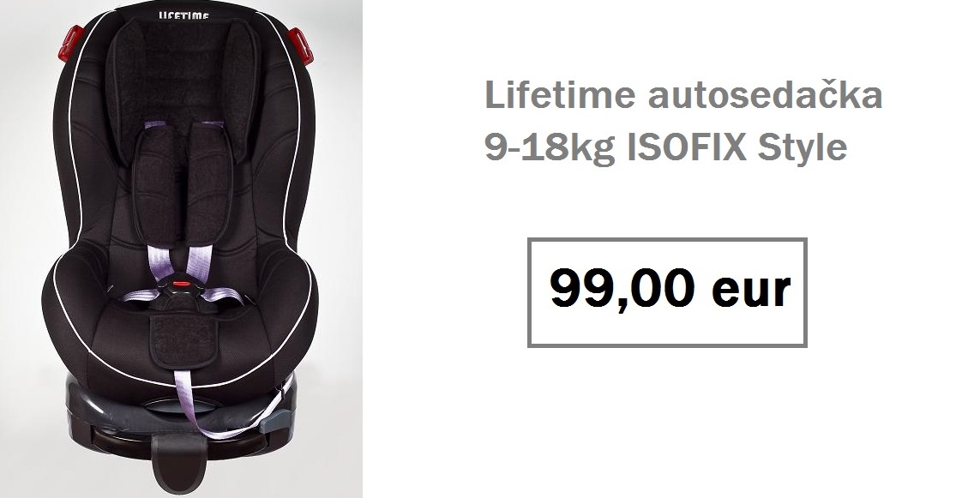Click the crotch pad below the buckle
The height and width of the screenshot is (498, 980).
tap(182, 340)
